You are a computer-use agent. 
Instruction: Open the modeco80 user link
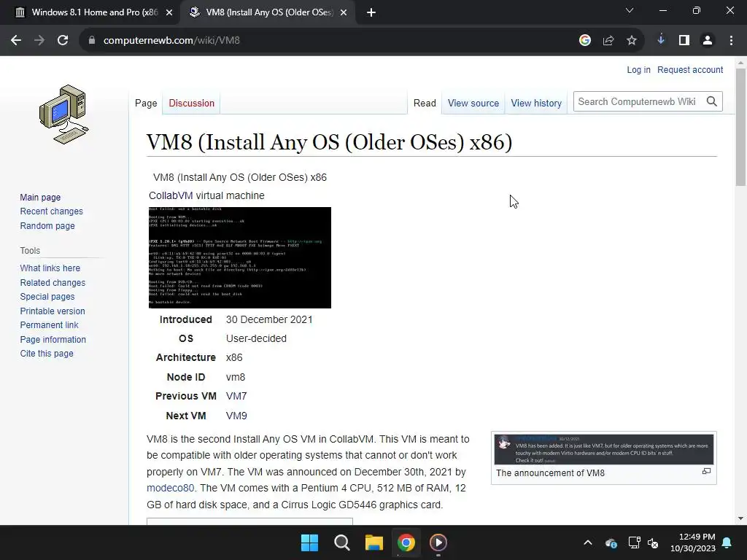(x=170, y=488)
